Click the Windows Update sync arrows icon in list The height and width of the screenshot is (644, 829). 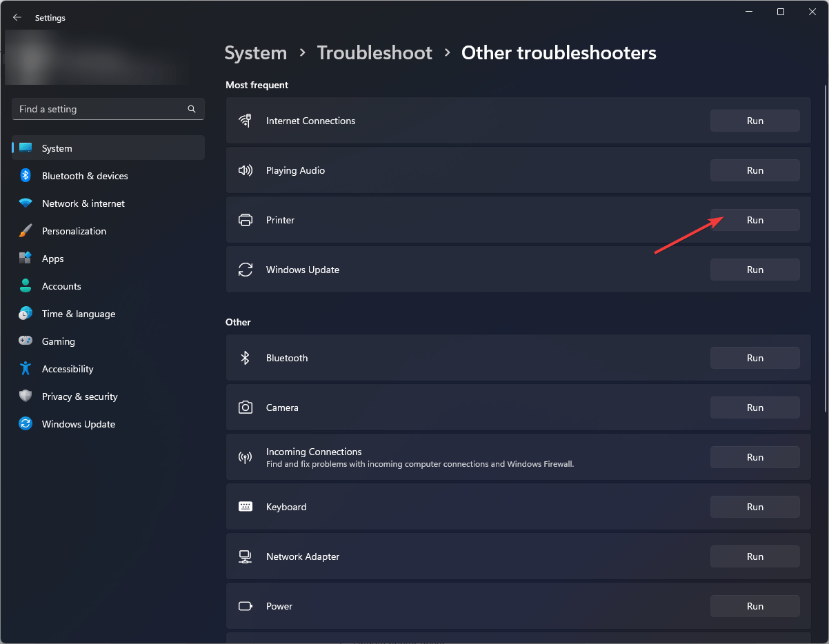click(x=245, y=270)
